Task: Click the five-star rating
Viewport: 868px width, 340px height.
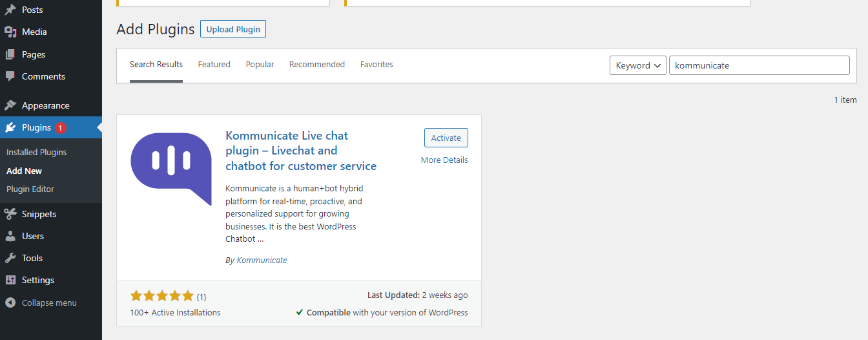Action: tap(161, 296)
